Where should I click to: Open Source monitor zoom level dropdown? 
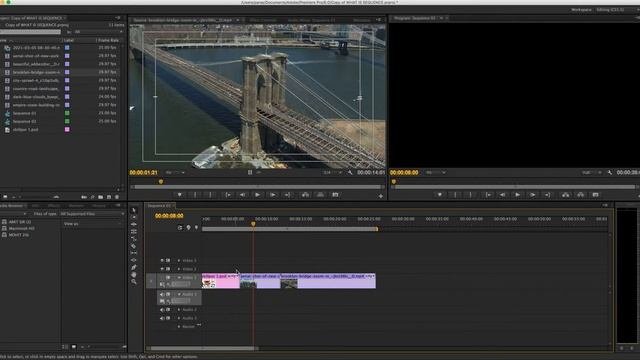(x=175, y=173)
